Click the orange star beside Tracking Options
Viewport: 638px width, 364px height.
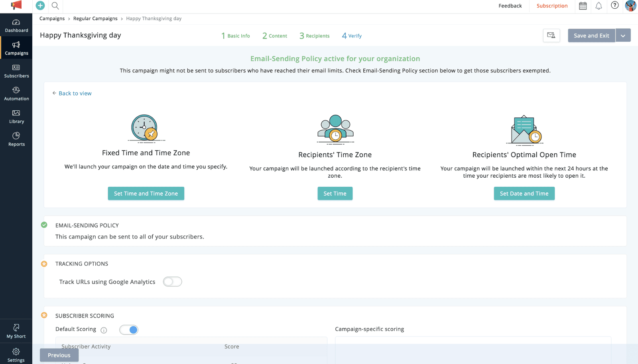(44, 264)
